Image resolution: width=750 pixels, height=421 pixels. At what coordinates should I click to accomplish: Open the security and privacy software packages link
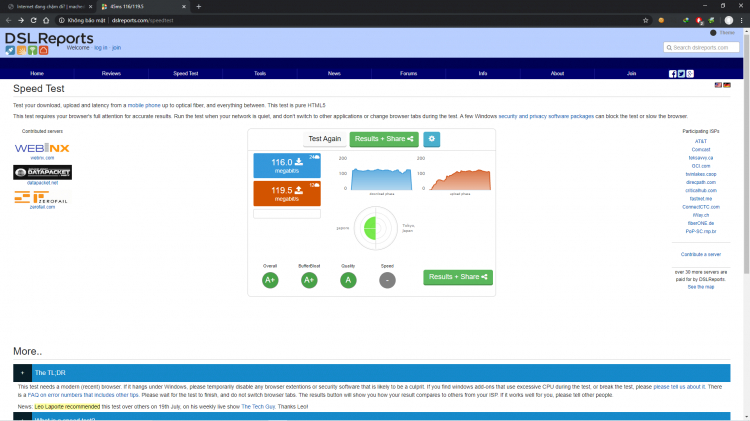[x=546, y=116]
